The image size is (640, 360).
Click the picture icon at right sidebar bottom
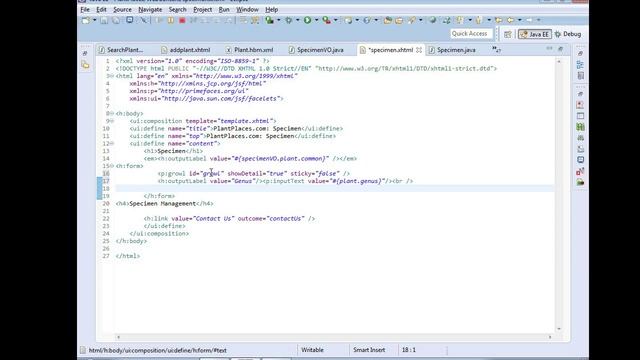point(580,182)
